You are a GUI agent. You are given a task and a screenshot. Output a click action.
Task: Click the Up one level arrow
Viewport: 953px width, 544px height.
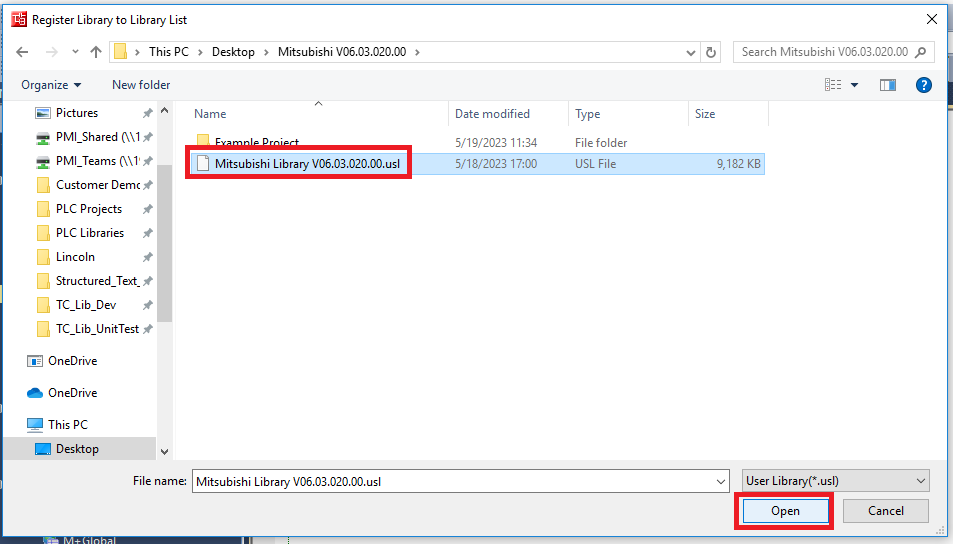(x=96, y=52)
